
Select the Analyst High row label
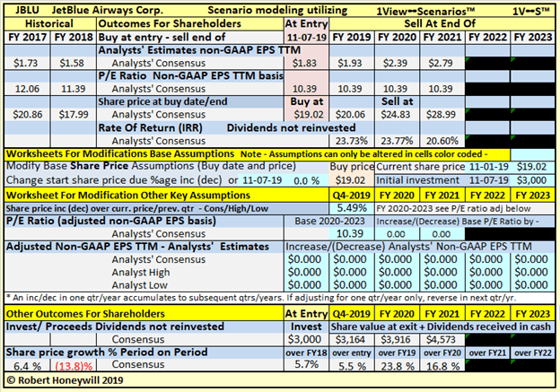[141, 273]
